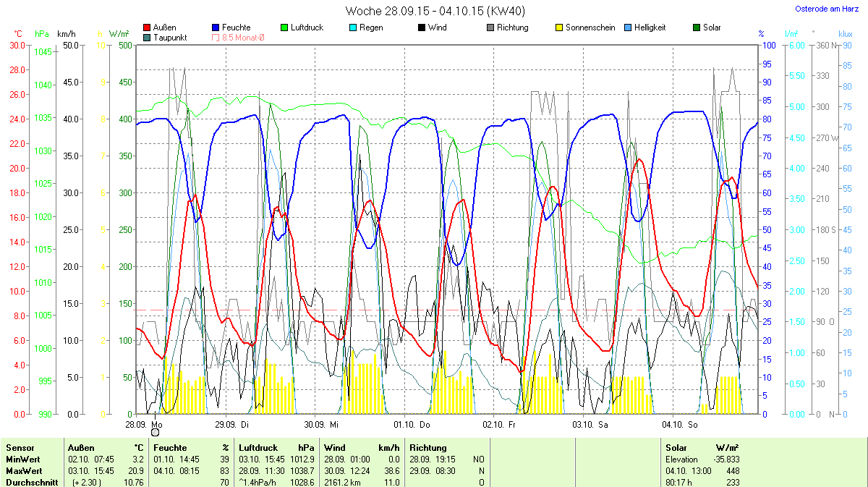Click the 01.10. Do date axis label
Image resolution: width=868 pixels, height=487 pixels.
tap(412, 424)
